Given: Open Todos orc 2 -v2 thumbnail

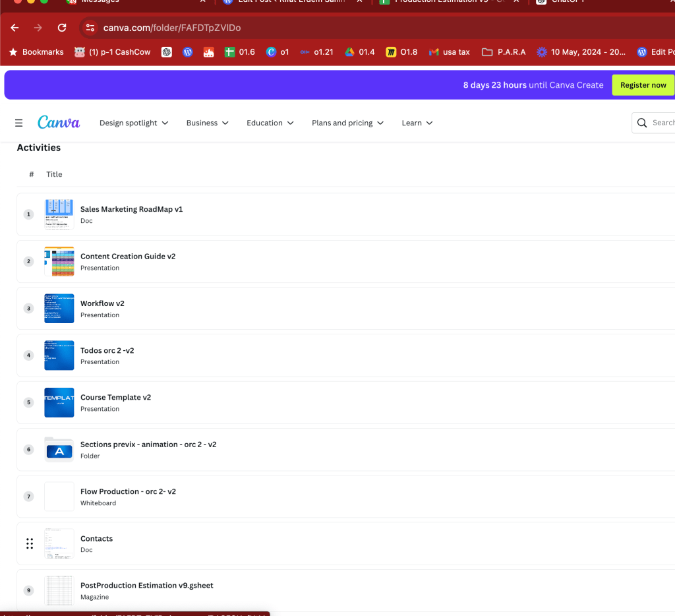Looking at the screenshot, I should [x=59, y=355].
